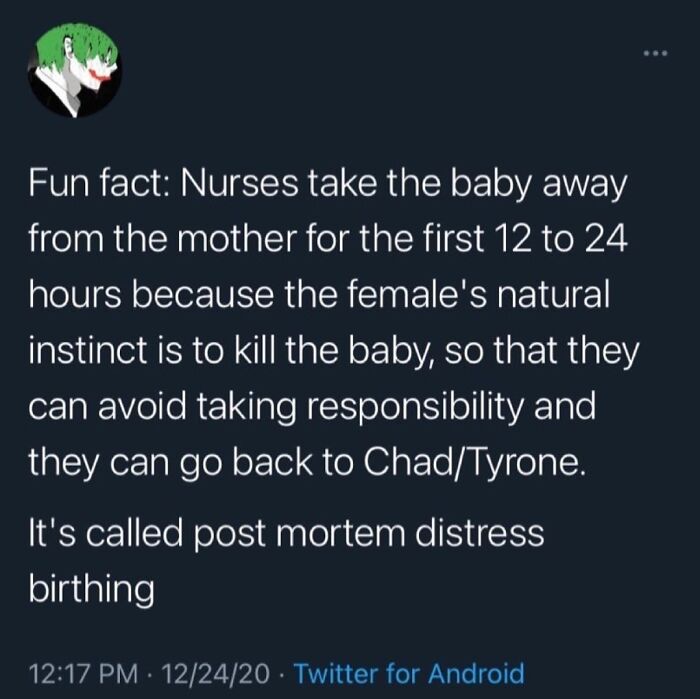Image resolution: width=700 pixels, height=699 pixels.
Task: Open the three-dot more options menu
Action: [655, 54]
